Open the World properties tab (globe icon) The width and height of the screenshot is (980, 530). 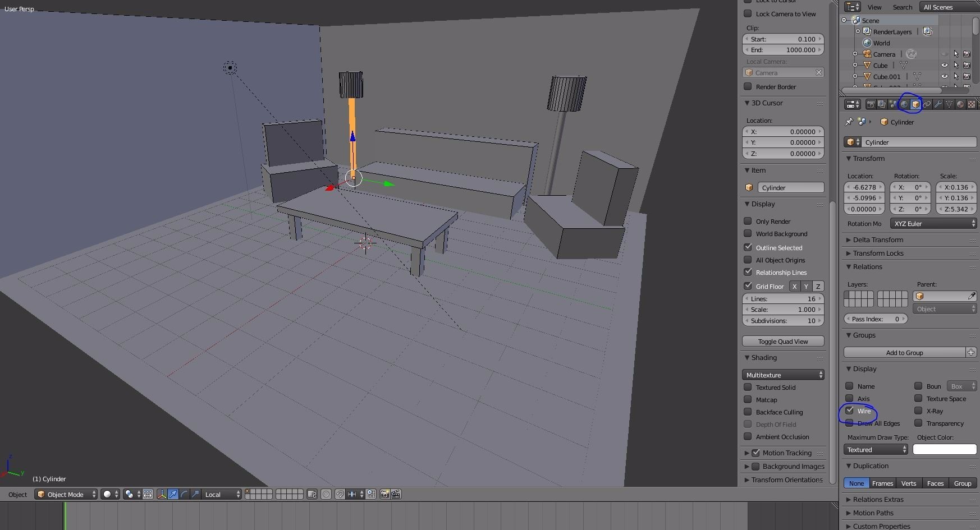tap(904, 104)
